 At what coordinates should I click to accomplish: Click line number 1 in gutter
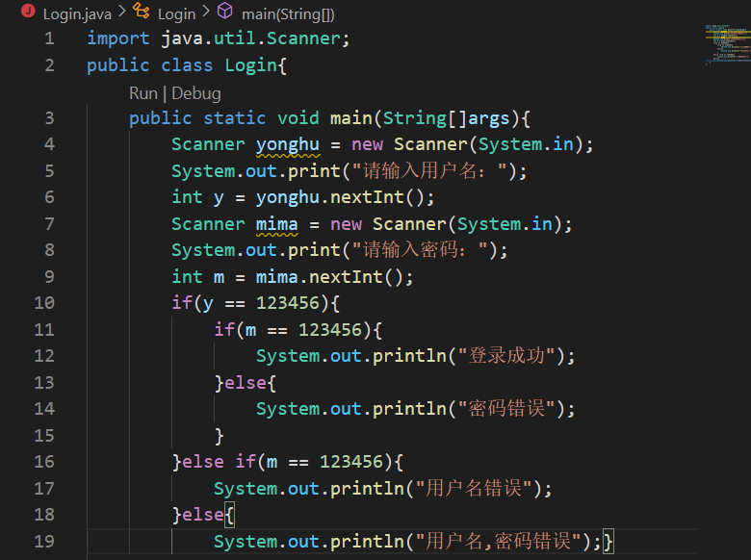pos(49,38)
